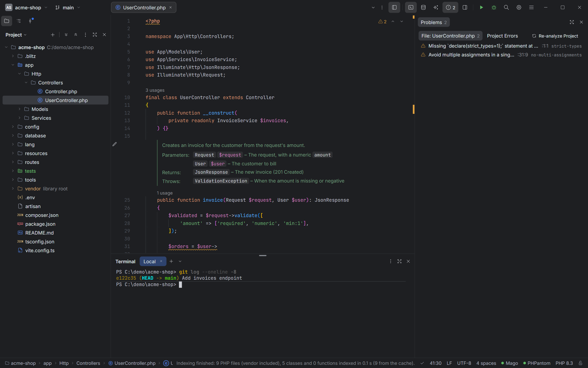Open Project panel more options

(x=85, y=35)
